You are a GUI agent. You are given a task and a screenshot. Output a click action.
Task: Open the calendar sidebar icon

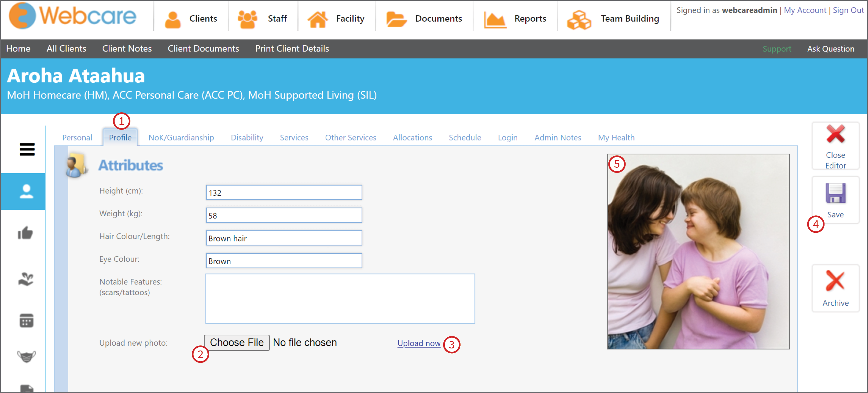point(26,321)
